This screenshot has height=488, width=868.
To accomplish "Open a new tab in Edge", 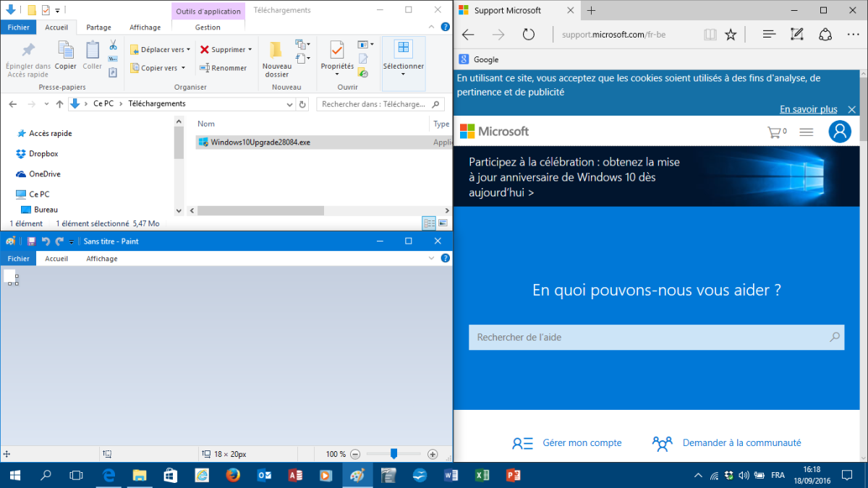I will (x=591, y=10).
